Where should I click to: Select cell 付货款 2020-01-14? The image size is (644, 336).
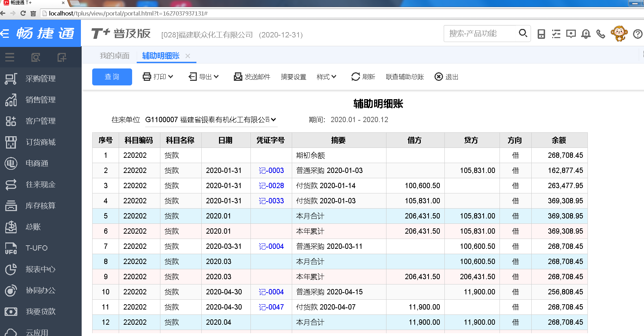coord(339,186)
